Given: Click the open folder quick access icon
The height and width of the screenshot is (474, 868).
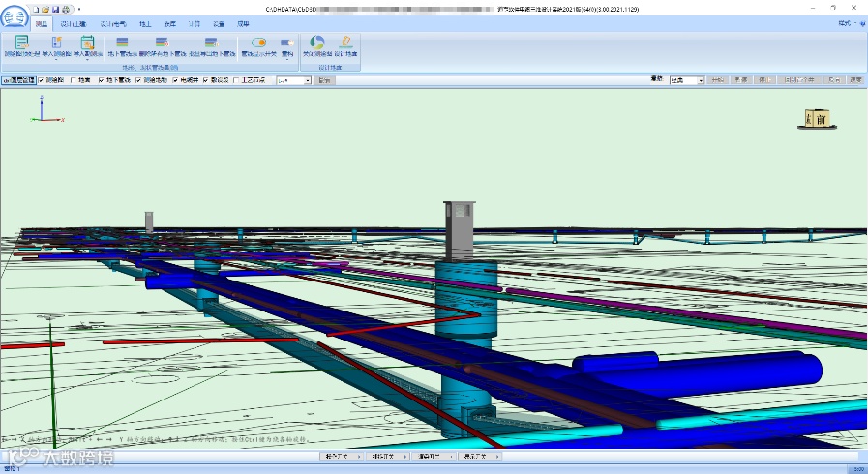Looking at the screenshot, I should (x=45, y=10).
